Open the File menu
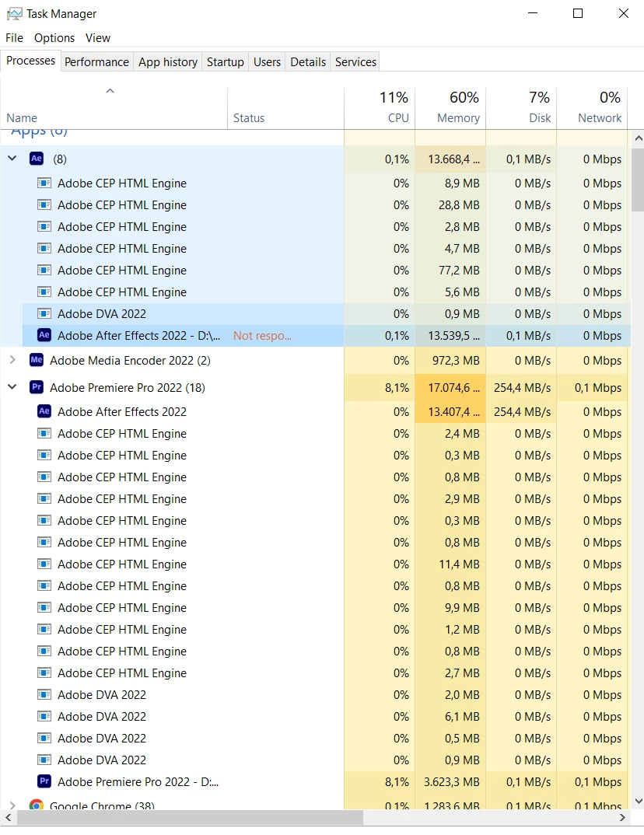The image size is (644, 835). point(14,38)
